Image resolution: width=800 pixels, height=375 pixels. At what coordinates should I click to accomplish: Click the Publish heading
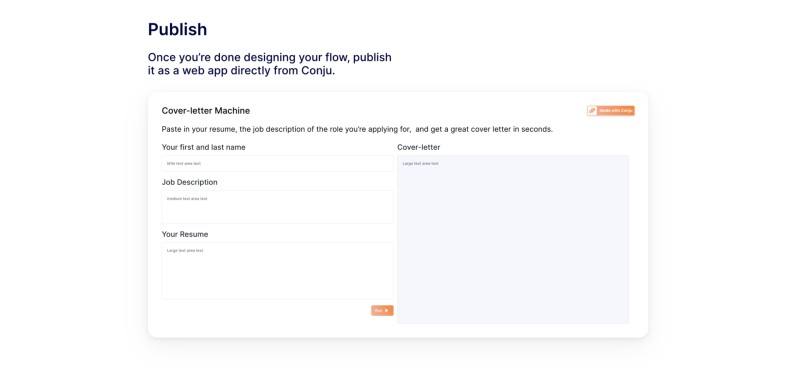pos(178,30)
